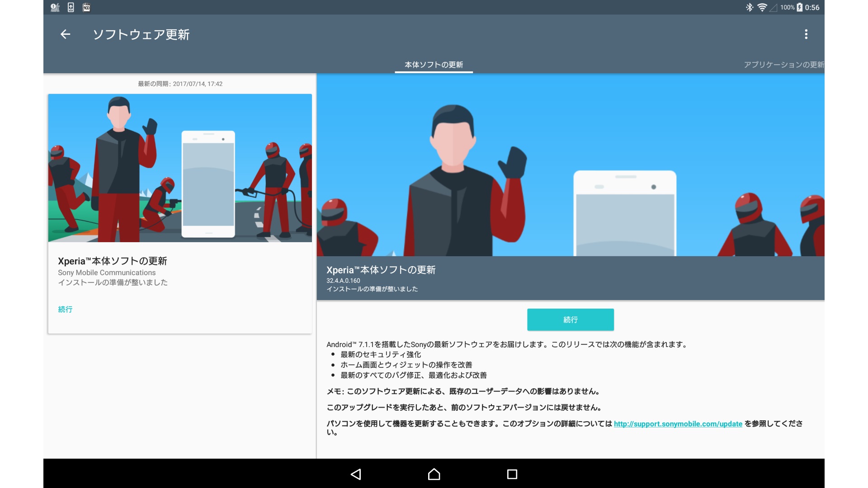Open recent apps with the square button
This screenshot has height=488, width=868.
tap(512, 474)
